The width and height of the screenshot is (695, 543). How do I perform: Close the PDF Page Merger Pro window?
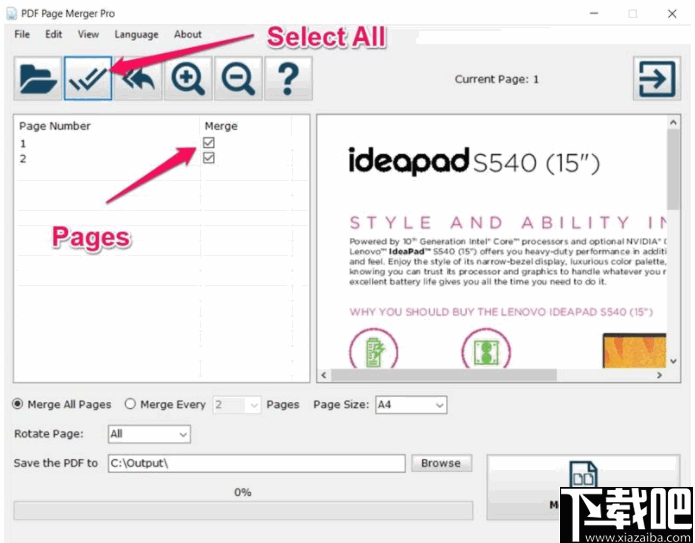pos(672,14)
